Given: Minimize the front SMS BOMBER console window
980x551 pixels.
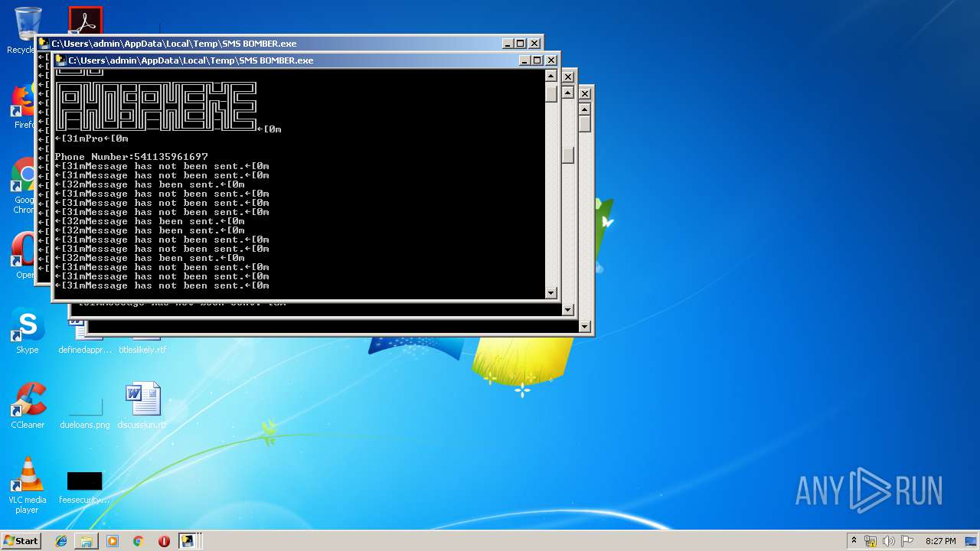Looking at the screenshot, I should pyautogui.click(x=524, y=60).
